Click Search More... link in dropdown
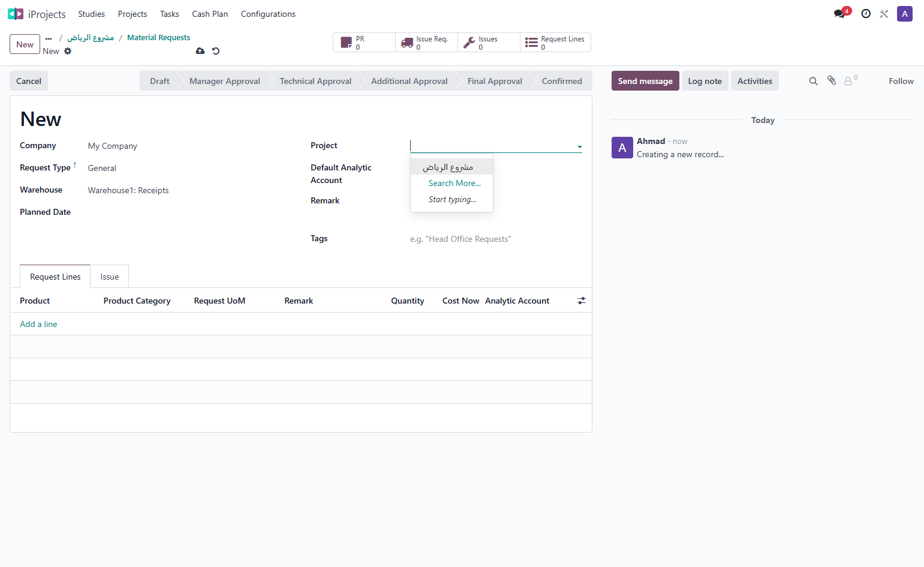The height and width of the screenshot is (567, 924). click(455, 183)
